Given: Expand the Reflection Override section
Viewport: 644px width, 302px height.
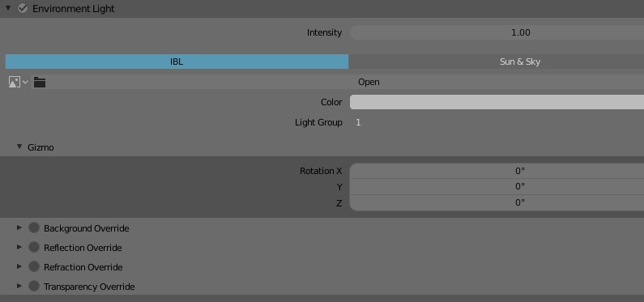Looking at the screenshot, I should pos(19,248).
